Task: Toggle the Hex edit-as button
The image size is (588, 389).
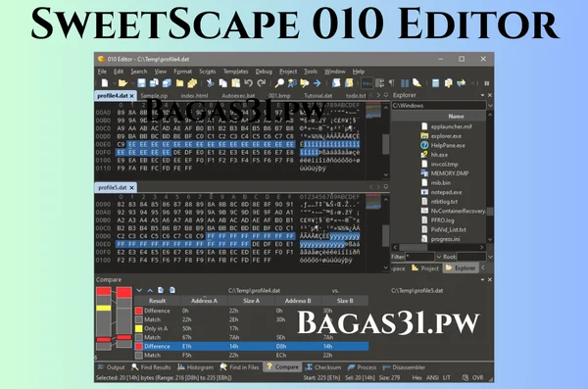Action: tap(367, 83)
